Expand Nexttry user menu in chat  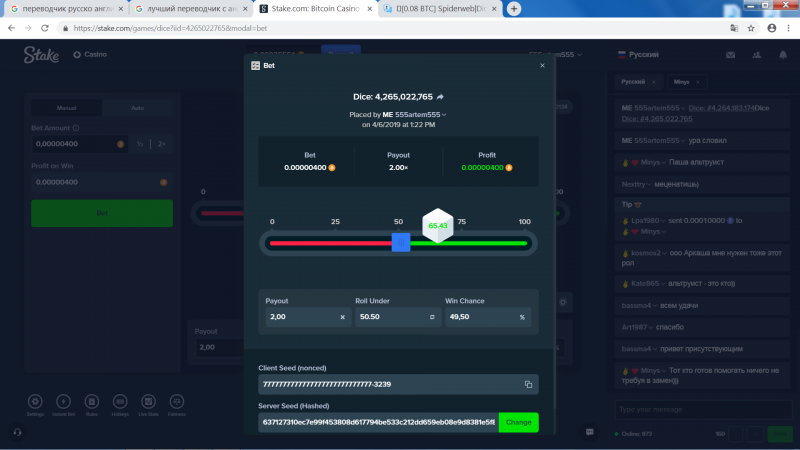(649, 185)
